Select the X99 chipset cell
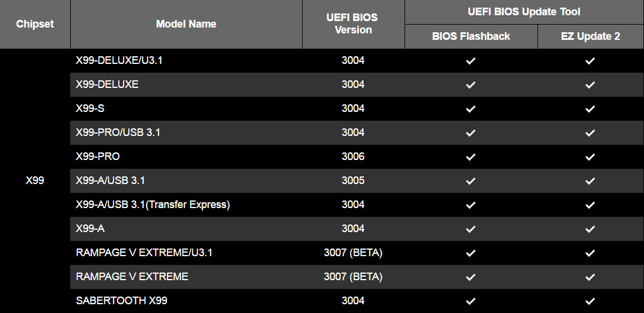The width and height of the screenshot is (644, 313). (35, 181)
